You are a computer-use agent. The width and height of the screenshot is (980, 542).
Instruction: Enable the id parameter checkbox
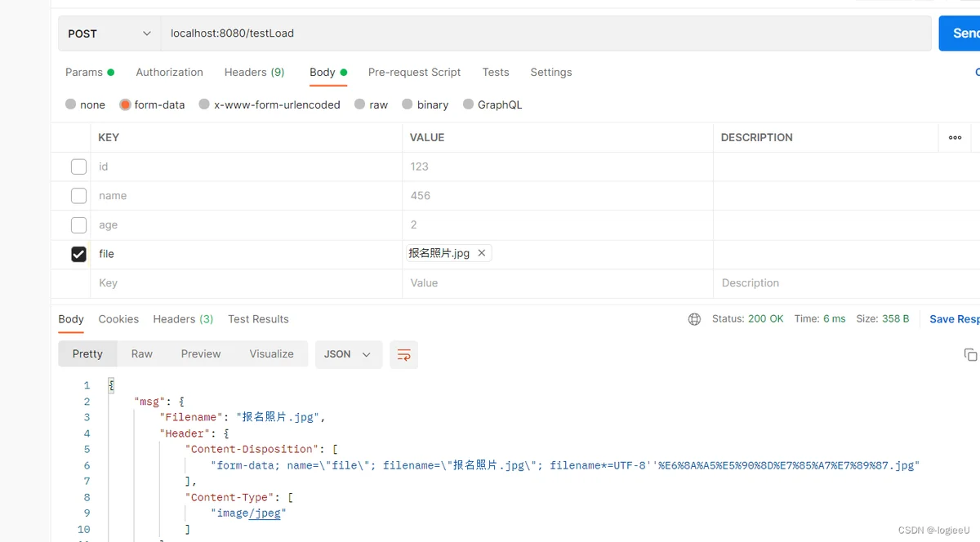pos(78,167)
